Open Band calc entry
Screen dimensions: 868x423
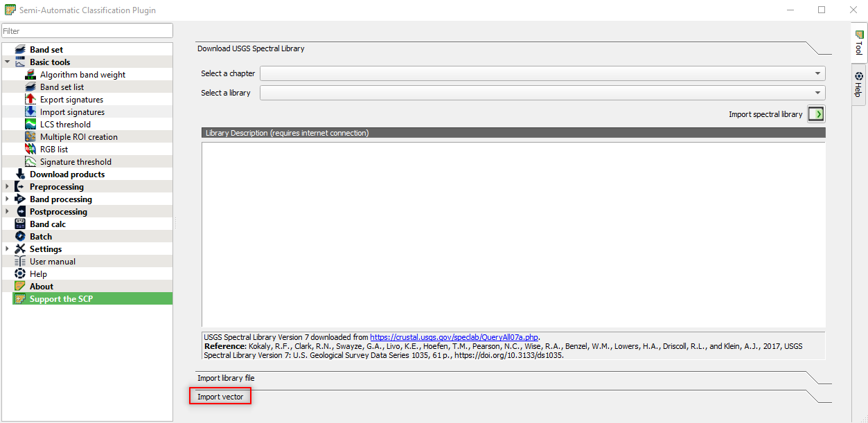48,224
